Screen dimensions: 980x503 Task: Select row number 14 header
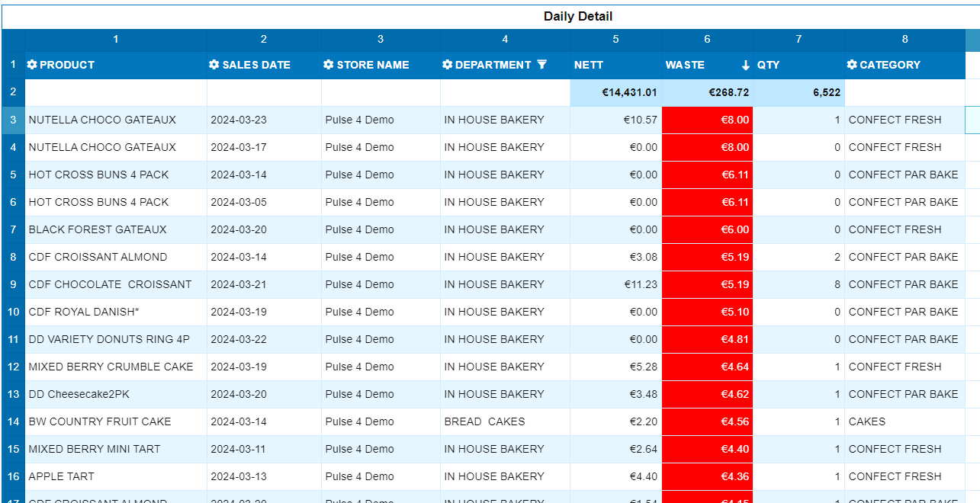pos(13,421)
